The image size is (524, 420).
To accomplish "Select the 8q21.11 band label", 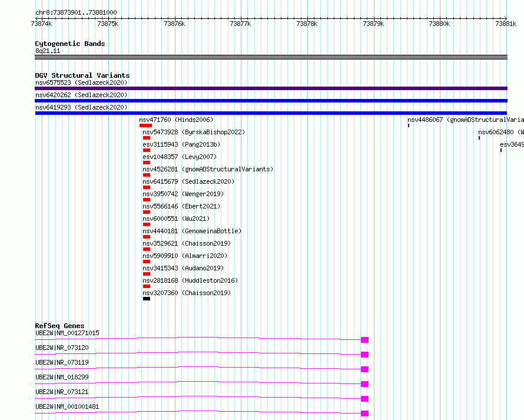I will (x=48, y=51).
